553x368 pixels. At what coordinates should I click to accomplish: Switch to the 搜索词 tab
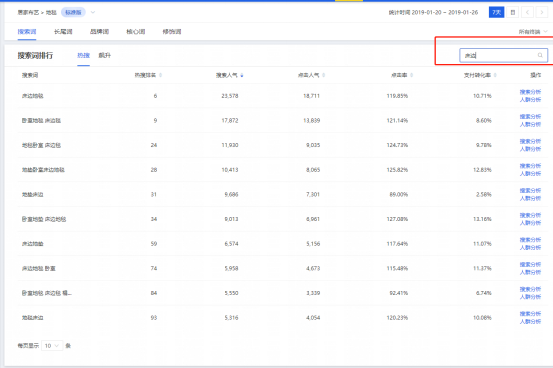coord(27,32)
